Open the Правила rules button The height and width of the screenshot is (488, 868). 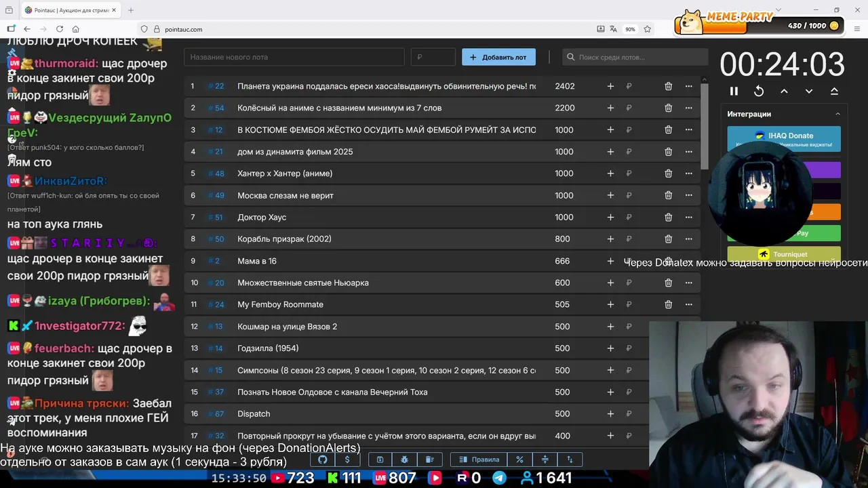pos(479,460)
